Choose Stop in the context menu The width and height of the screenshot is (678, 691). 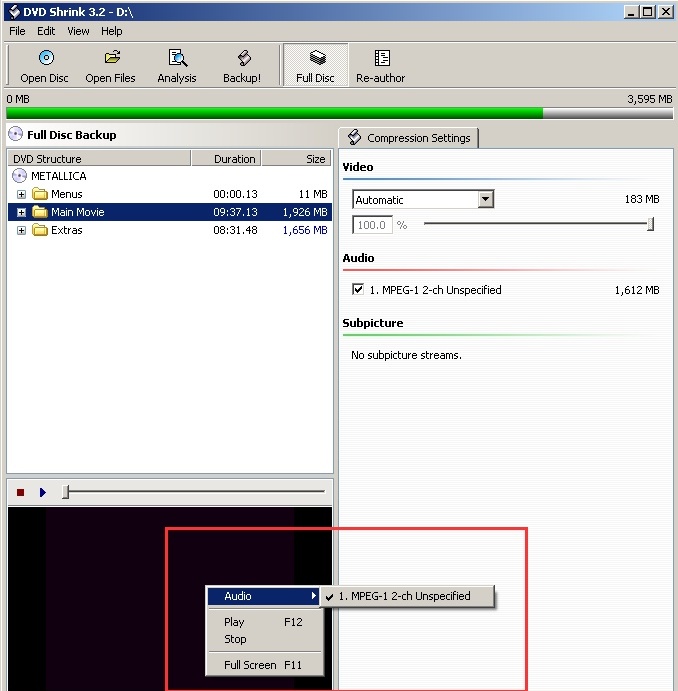coord(264,639)
